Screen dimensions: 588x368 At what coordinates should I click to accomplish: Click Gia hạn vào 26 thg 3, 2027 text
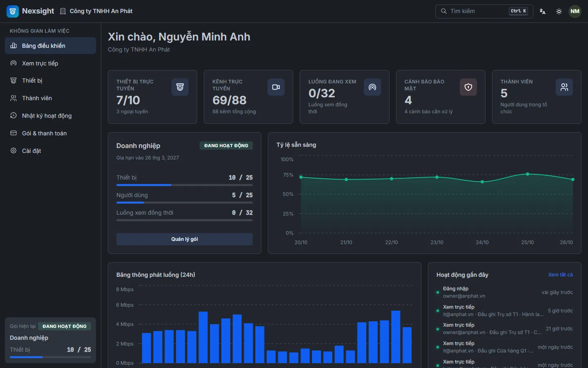(x=147, y=158)
